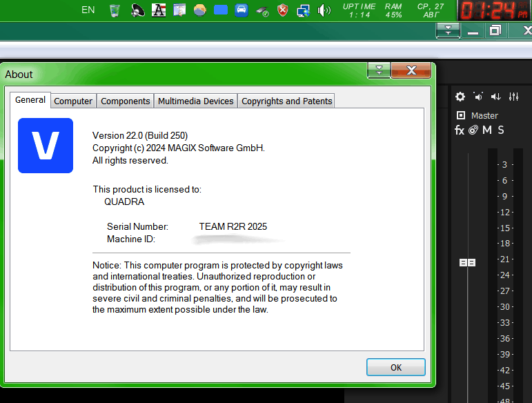
Task: Click the Recycle Bin tray icon
Action: coord(115,10)
